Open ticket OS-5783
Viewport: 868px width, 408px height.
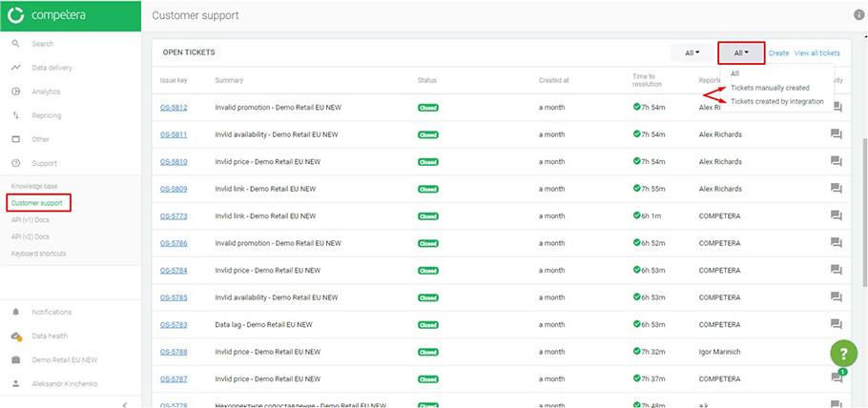174,324
